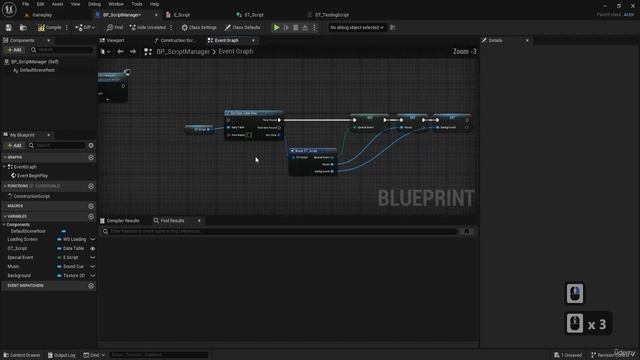Viewport: 640px width, 360px height.
Task: Select Event BeginPlay in graphs list
Action: (x=32, y=176)
